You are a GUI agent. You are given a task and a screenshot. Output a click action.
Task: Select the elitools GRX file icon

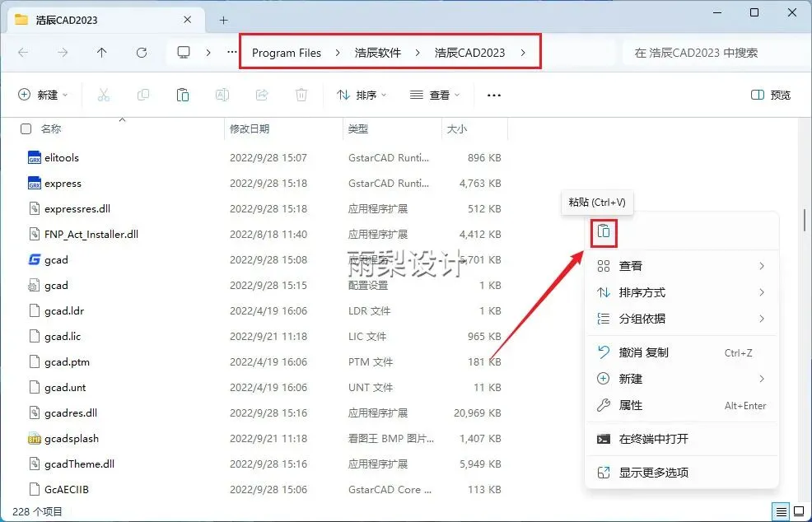coord(35,157)
